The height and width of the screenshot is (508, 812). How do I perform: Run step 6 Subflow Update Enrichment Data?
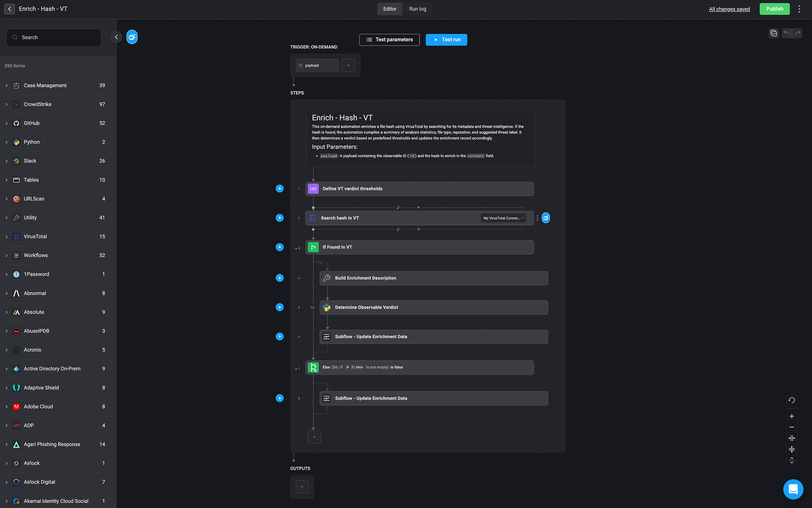click(x=280, y=336)
